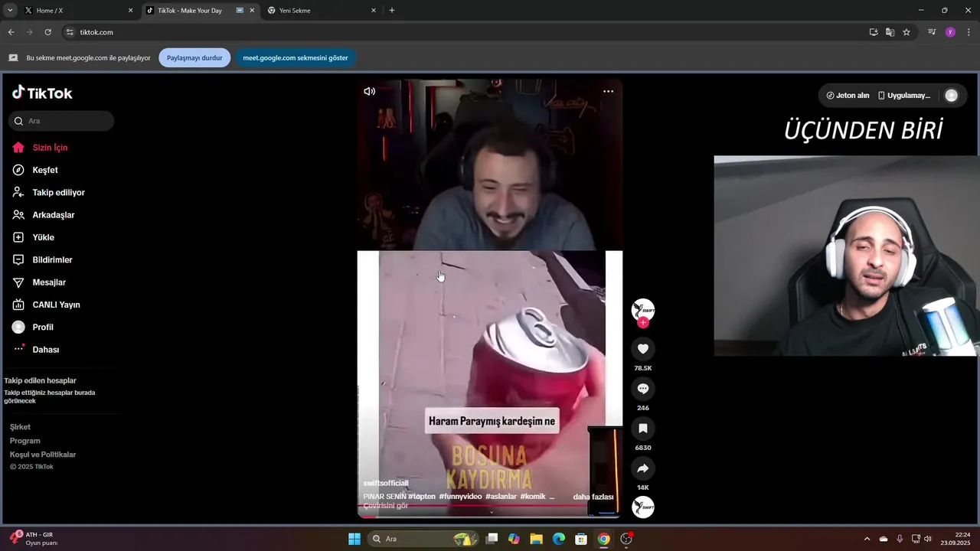Focus the TikTok search field Ara
Image resolution: width=980 pixels, height=551 pixels.
[61, 121]
